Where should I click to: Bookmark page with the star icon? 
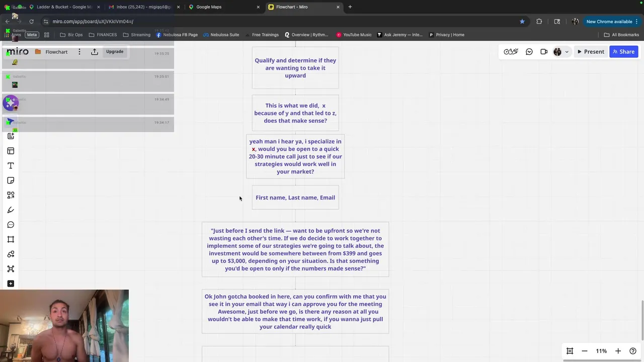(522, 22)
